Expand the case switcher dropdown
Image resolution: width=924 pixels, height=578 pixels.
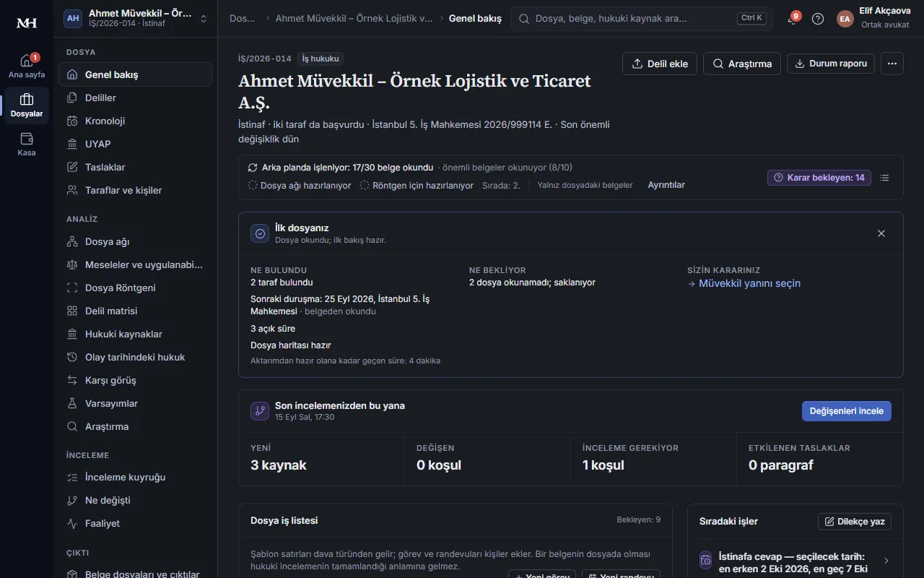point(135,19)
